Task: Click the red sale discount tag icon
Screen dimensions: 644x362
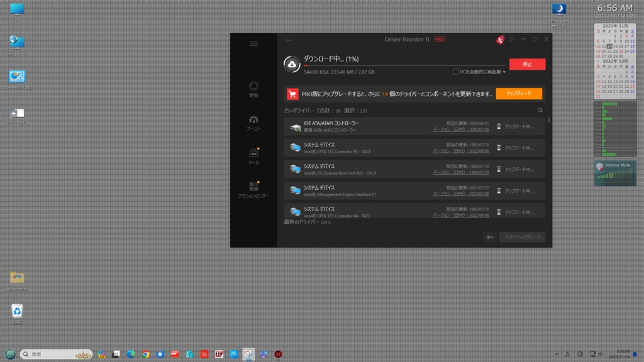Action: tap(500, 40)
